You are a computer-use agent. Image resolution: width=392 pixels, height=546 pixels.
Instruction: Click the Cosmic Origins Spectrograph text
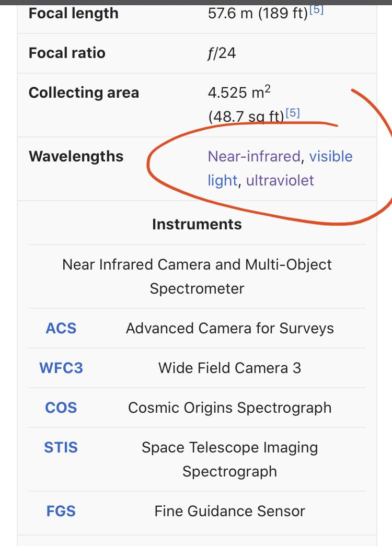click(x=229, y=408)
